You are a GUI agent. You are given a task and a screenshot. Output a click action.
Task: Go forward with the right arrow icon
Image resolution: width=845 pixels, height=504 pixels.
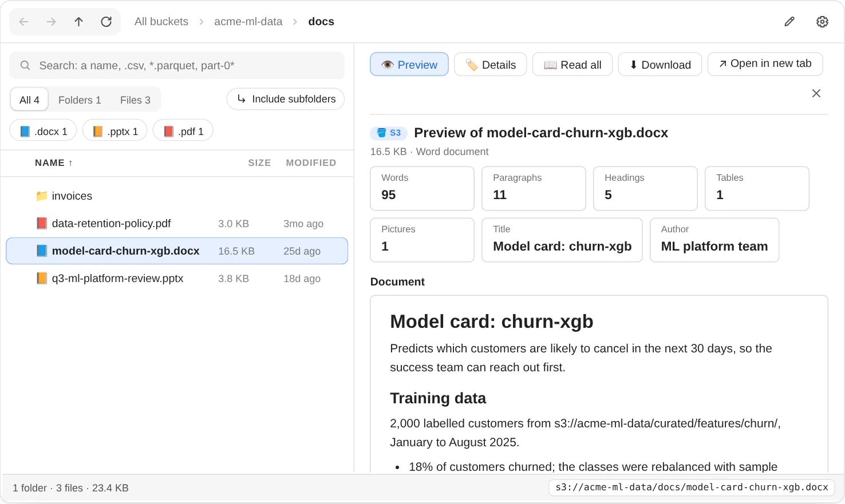click(52, 22)
